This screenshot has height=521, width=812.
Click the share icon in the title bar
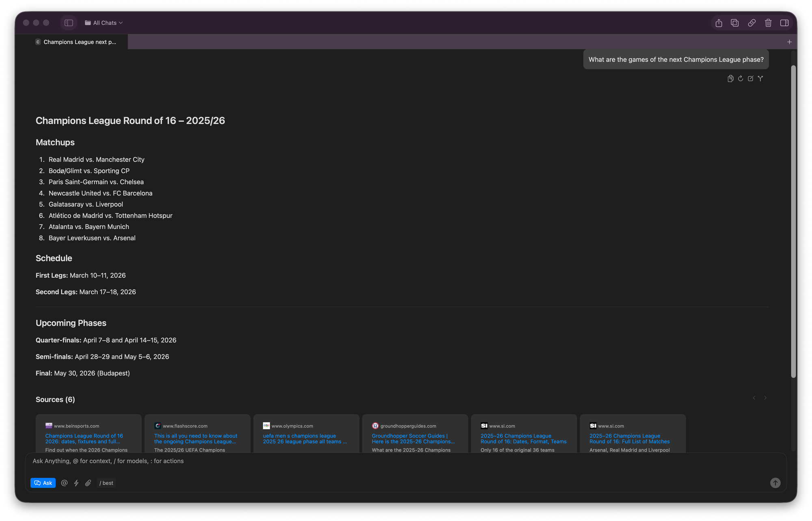coord(719,23)
